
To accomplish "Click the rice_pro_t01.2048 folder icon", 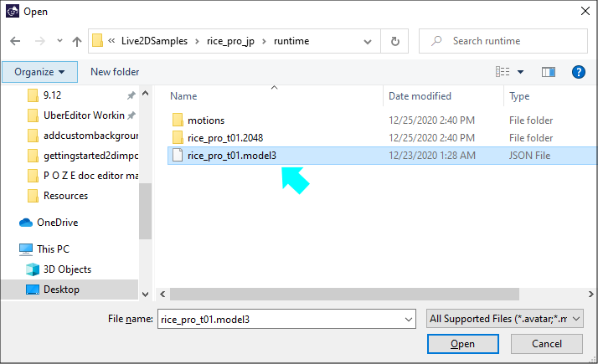I will coord(178,137).
